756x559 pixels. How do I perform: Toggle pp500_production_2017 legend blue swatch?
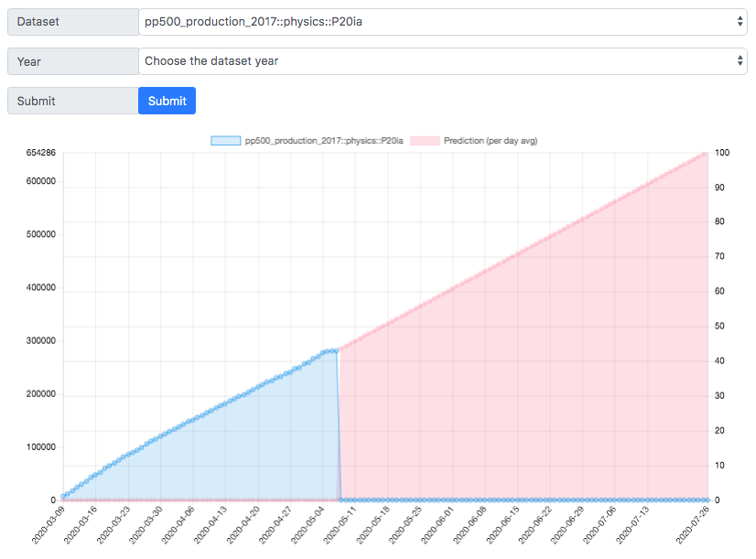[x=226, y=141]
